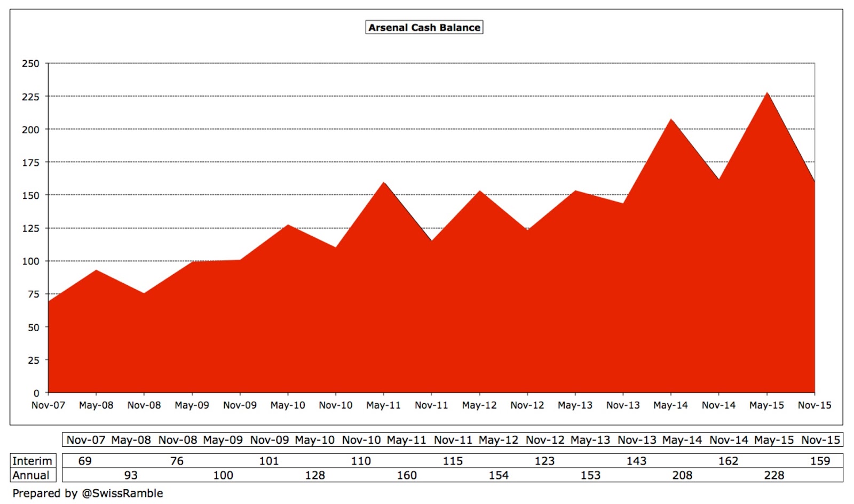Click the 0 y-axis label
The height and width of the screenshot is (504, 854).
36,393
